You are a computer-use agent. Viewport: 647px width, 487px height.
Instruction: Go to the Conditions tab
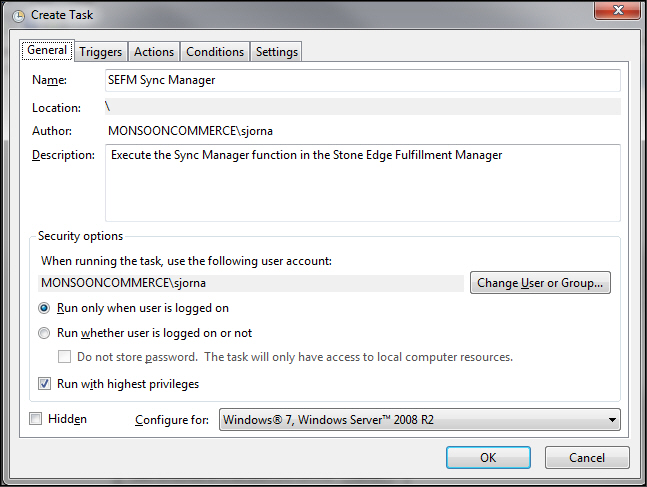(215, 52)
